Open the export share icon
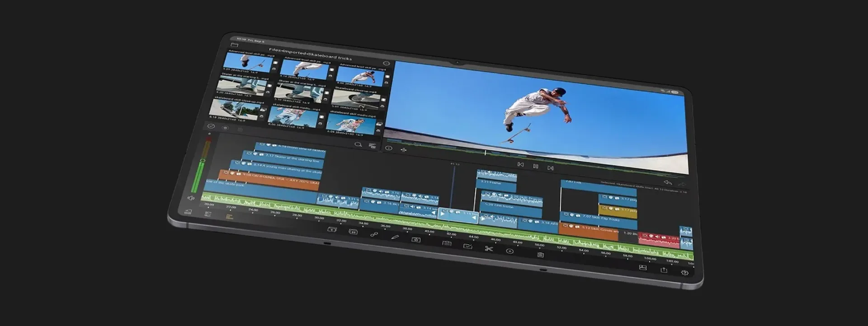Image resolution: width=868 pixels, height=326 pixels. click(x=664, y=270)
